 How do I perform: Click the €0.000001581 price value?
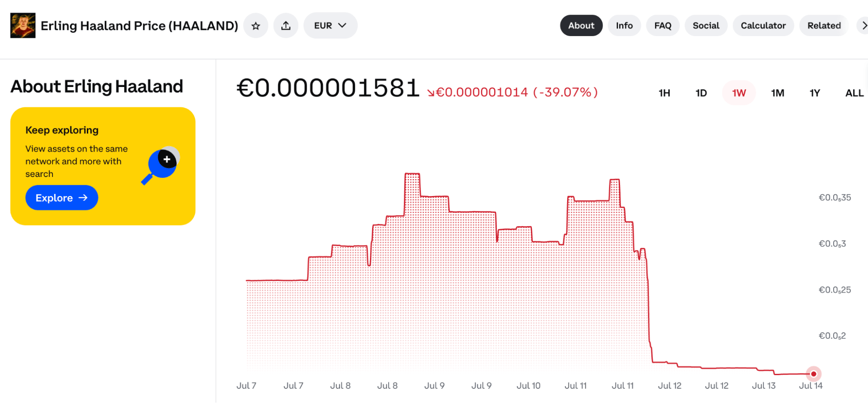pyautogui.click(x=328, y=88)
